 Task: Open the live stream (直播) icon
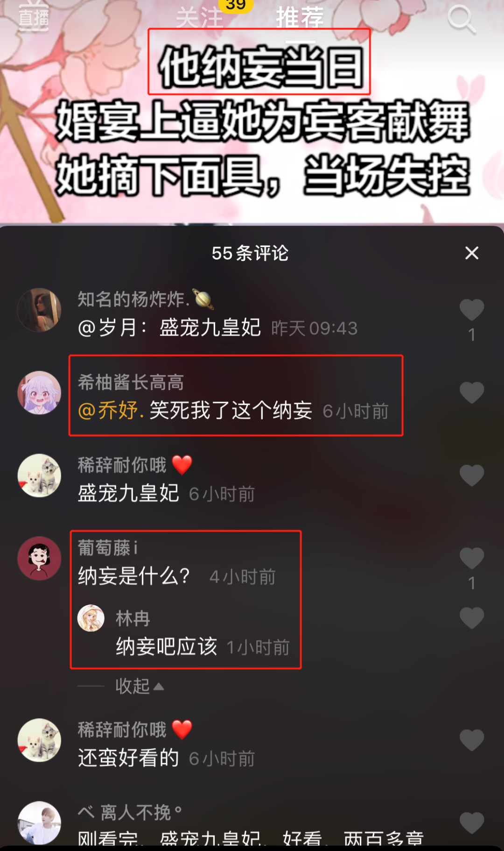click(34, 17)
